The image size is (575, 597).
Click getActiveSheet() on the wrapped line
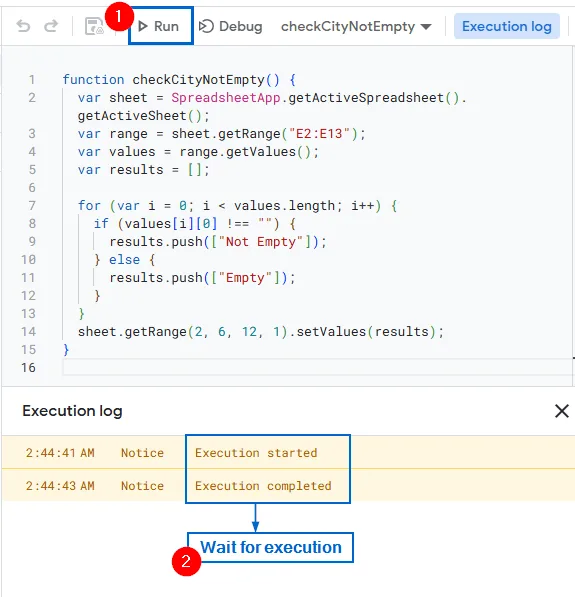(139, 116)
